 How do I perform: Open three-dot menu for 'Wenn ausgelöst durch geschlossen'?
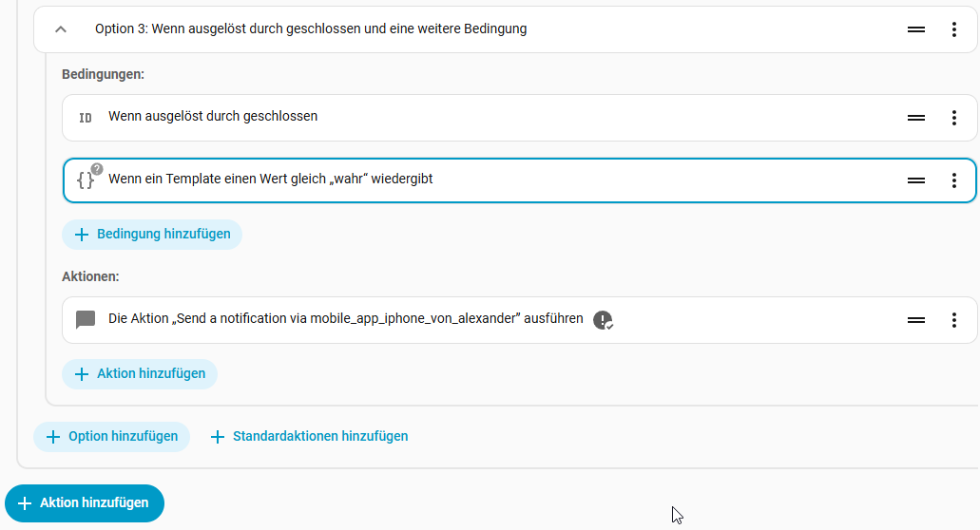953,118
